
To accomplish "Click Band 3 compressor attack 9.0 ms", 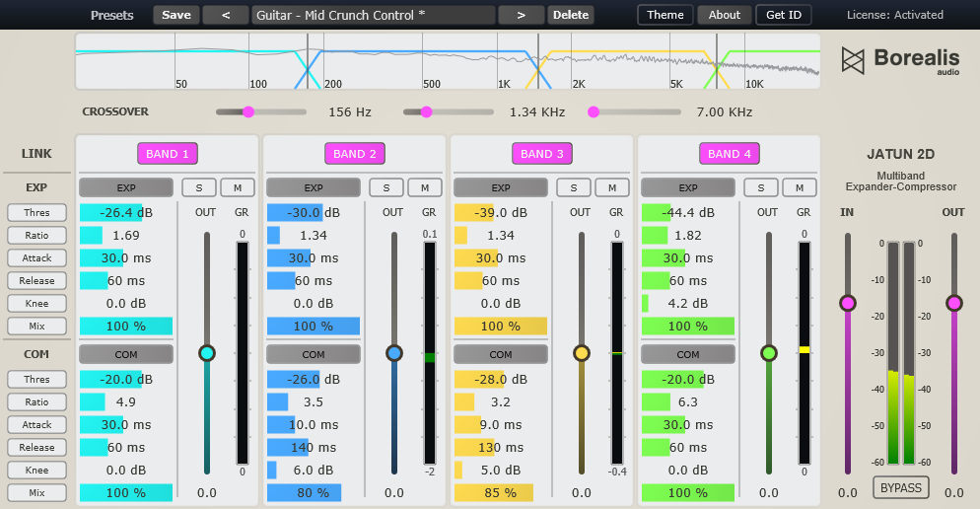I will coord(501,424).
